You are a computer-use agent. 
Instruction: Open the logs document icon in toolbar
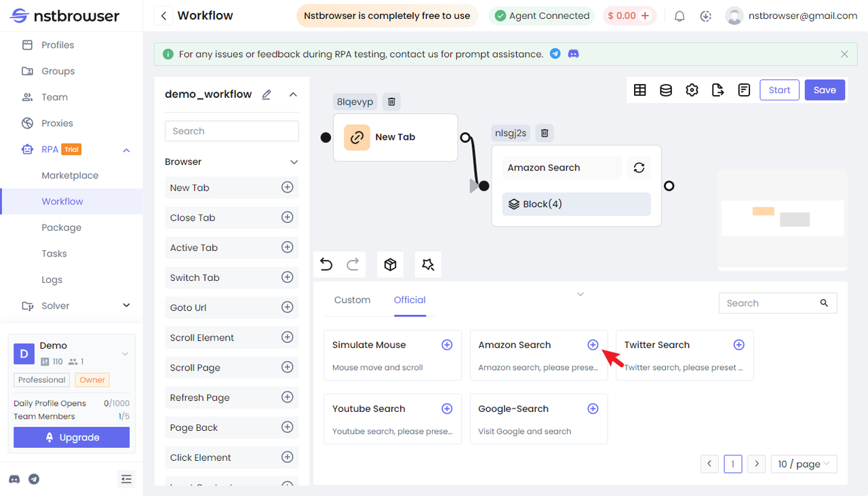[x=744, y=90]
